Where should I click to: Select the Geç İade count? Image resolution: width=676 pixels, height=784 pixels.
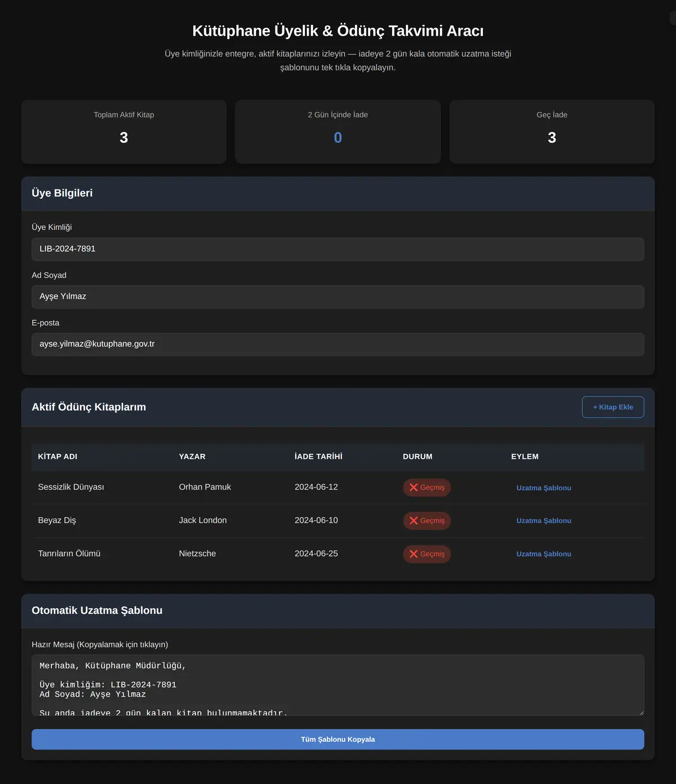coord(552,138)
